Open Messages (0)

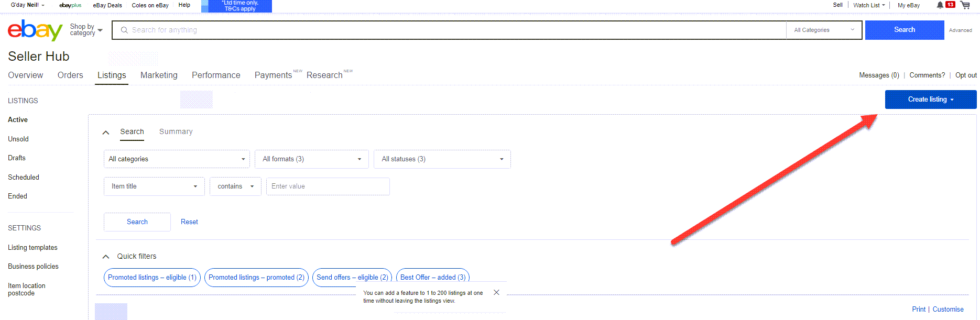(x=879, y=75)
